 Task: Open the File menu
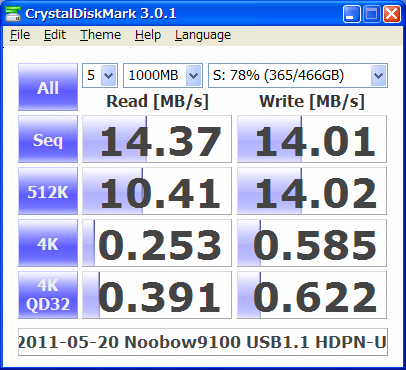20,35
